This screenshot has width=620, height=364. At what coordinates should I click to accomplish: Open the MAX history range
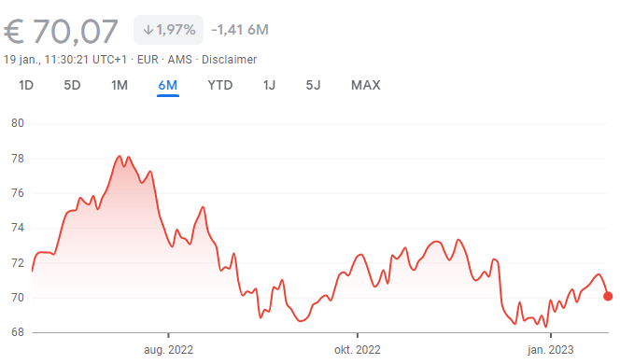click(366, 85)
